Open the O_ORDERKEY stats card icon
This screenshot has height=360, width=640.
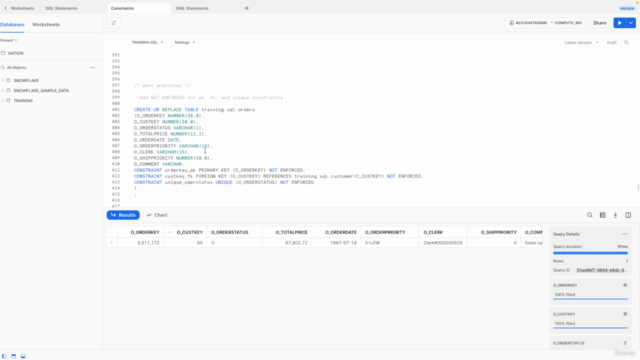(625, 285)
